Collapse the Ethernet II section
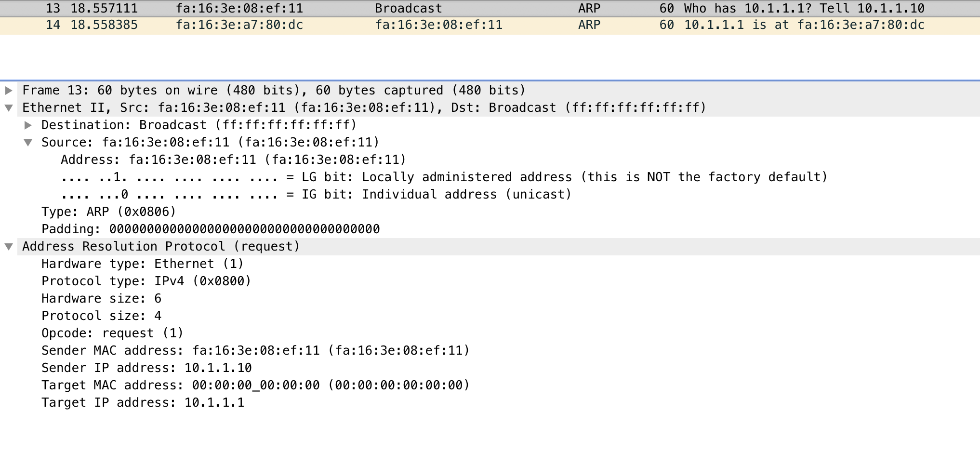980x452 pixels. (x=9, y=108)
